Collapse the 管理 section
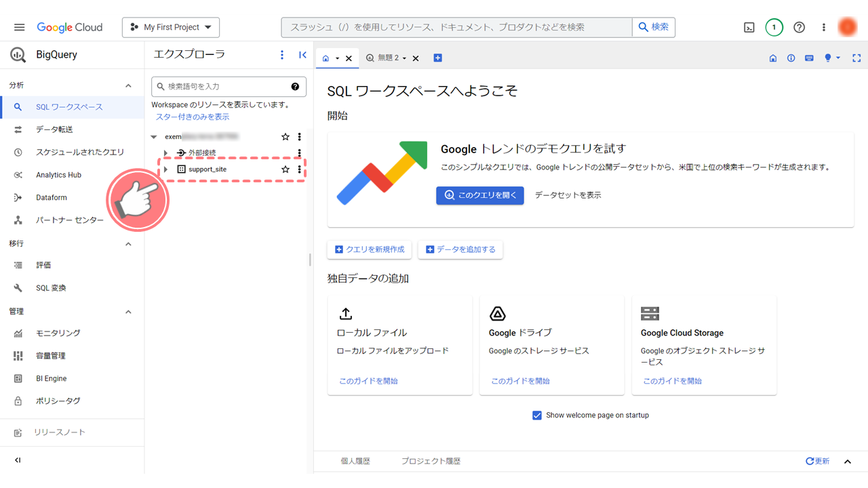868x488 pixels. pyautogui.click(x=128, y=312)
